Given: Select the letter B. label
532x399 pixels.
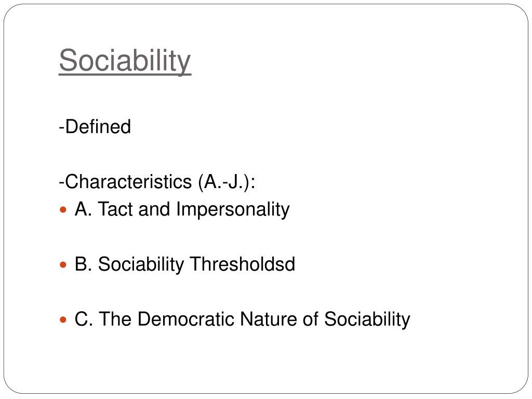Looking at the screenshot, I should click(x=84, y=264).
